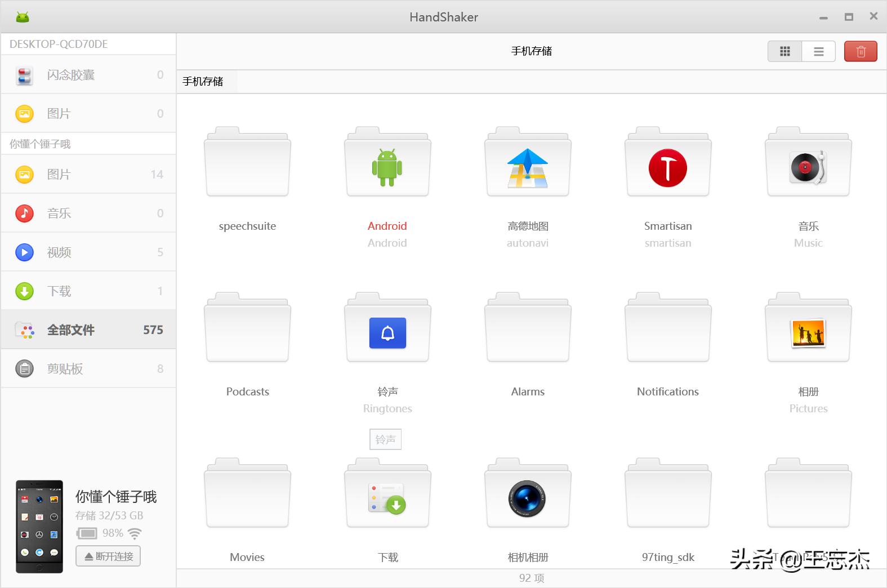Click the 手机存储 title in header
887x588 pixels.
coord(532,51)
